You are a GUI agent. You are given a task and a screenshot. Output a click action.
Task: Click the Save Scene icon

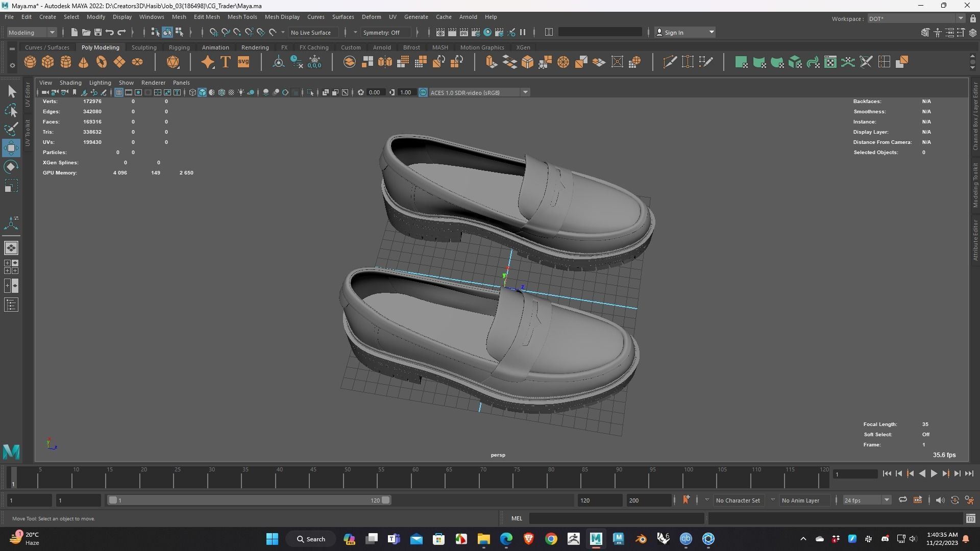click(98, 32)
